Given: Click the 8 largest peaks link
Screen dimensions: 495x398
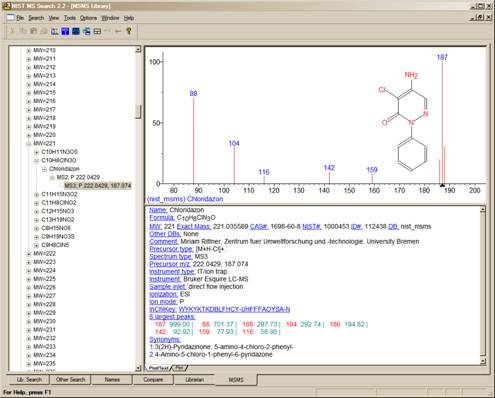Looking at the screenshot, I should click(172, 317).
